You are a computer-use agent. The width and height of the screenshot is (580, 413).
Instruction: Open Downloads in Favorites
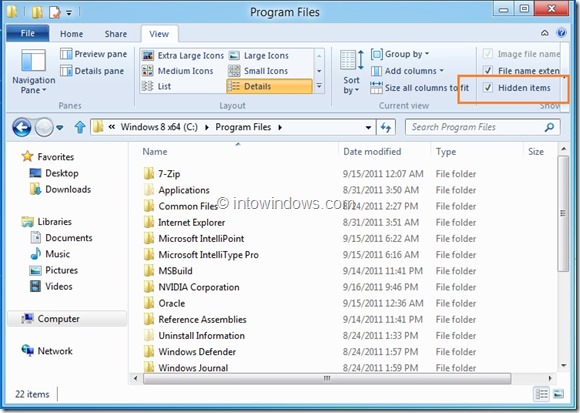(60, 189)
